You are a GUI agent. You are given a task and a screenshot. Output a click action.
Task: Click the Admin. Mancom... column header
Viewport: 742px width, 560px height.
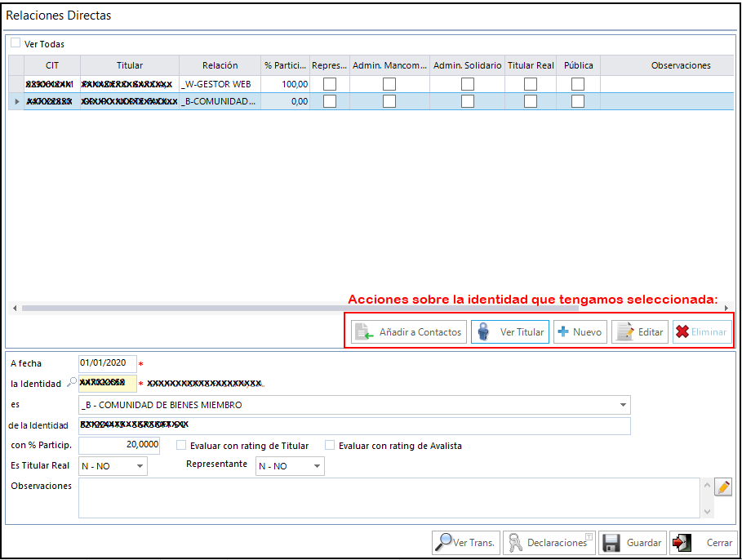(x=389, y=65)
